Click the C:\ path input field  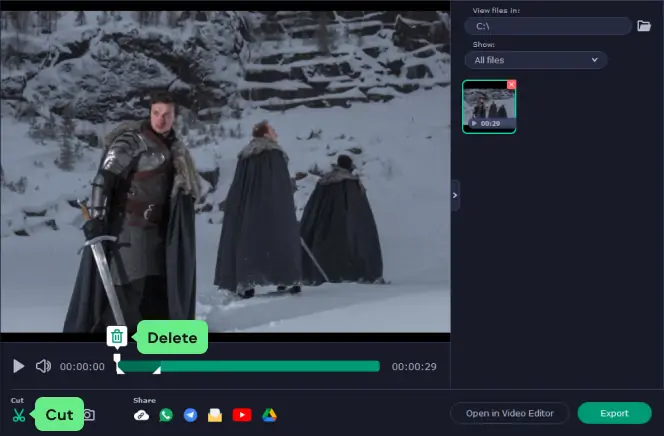click(x=548, y=26)
